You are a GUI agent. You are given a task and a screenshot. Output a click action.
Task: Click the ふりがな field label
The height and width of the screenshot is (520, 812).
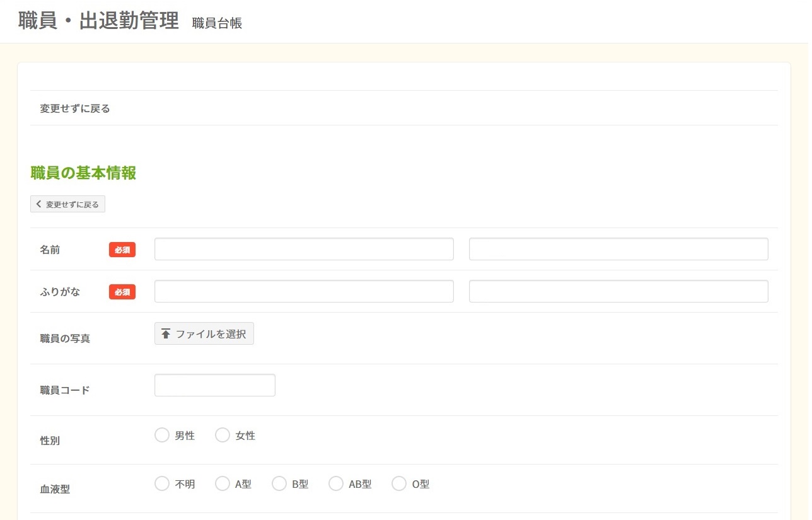pos(60,292)
